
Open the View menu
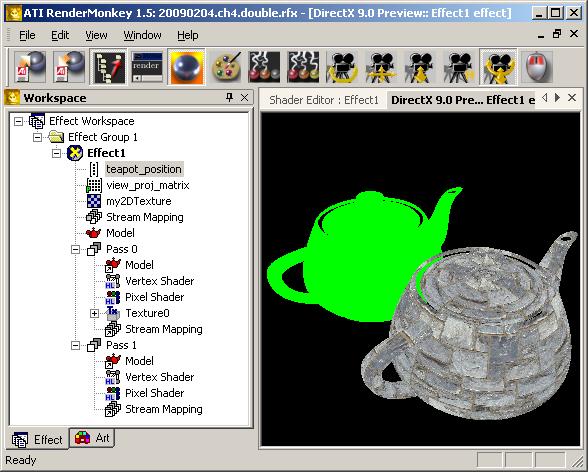tap(96, 35)
